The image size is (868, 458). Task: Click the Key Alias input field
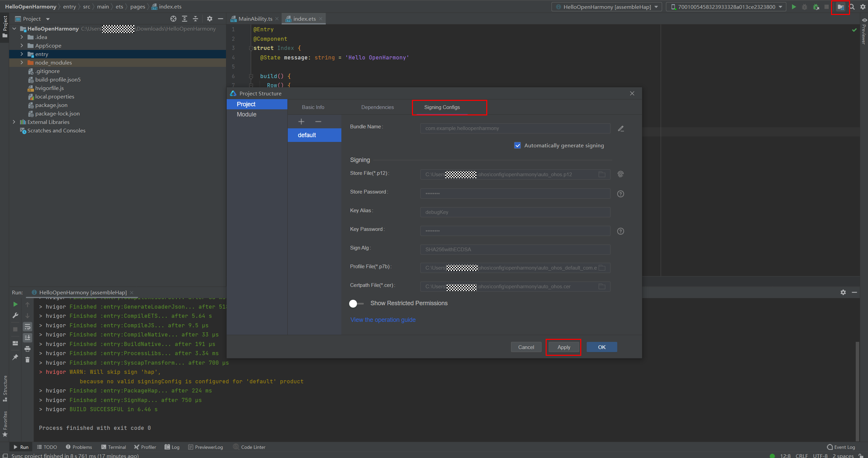515,212
